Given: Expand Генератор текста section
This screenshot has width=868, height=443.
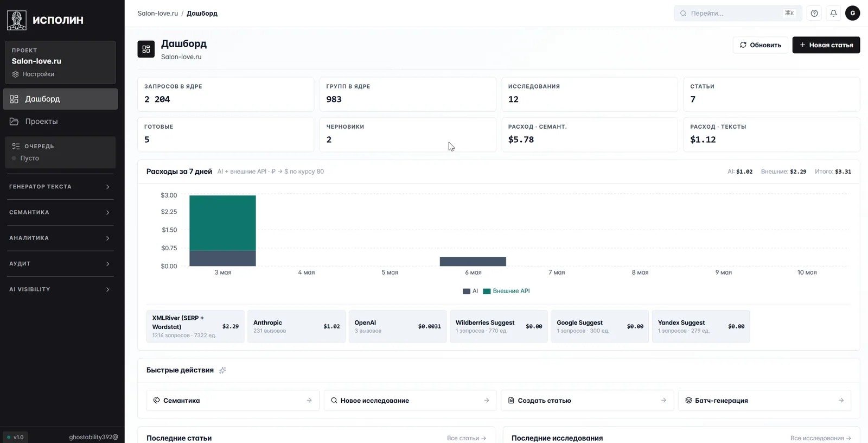Looking at the screenshot, I should tap(60, 187).
